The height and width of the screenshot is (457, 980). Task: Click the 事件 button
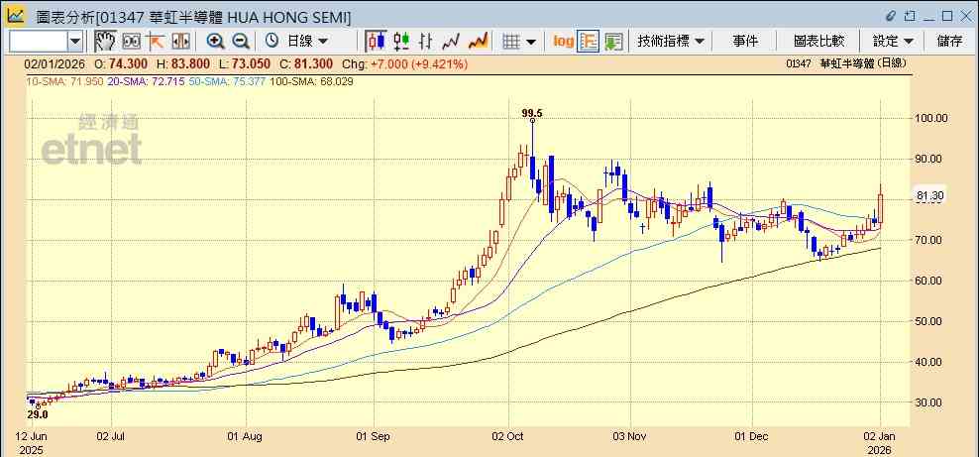pyautogui.click(x=745, y=42)
